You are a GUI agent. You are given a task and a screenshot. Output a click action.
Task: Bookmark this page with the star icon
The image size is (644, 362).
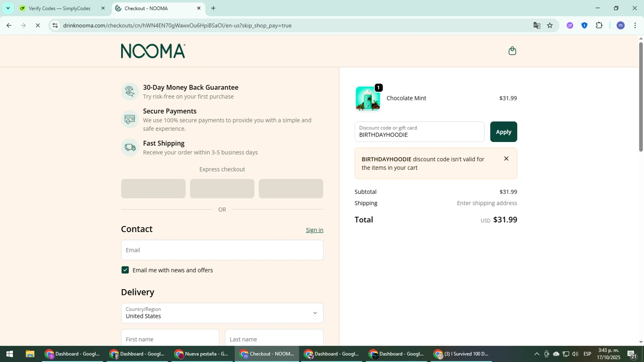click(550, 25)
